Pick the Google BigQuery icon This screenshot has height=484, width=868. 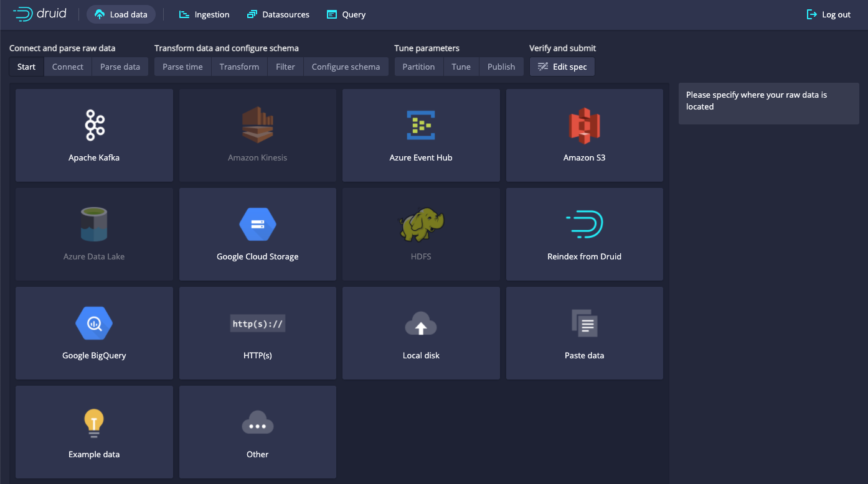94,323
